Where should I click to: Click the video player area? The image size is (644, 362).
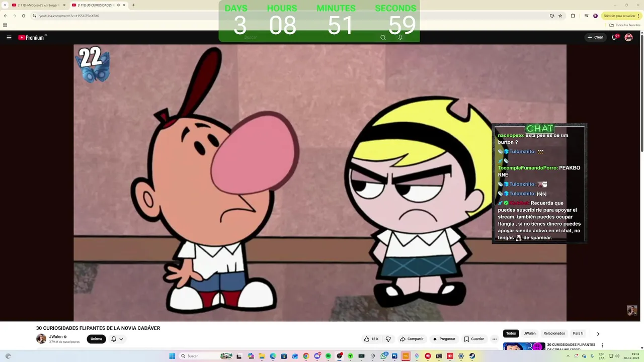tap(320, 183)
